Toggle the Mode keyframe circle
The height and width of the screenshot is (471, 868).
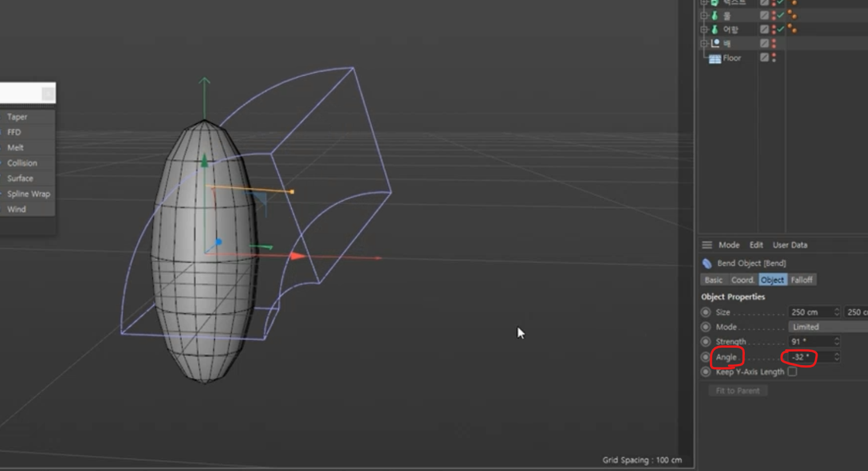[x=706, y=327]
